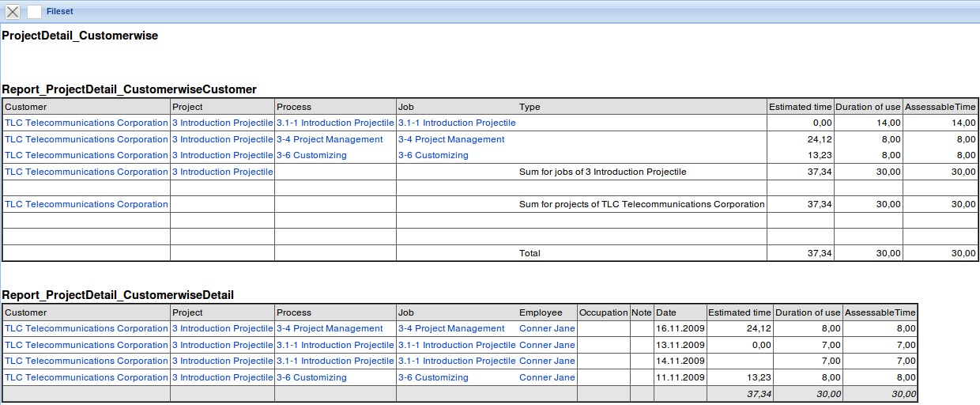
Task: Open the process link in the 13.11.2009 row
Action: pyautogui.click(x=334, y=345)
